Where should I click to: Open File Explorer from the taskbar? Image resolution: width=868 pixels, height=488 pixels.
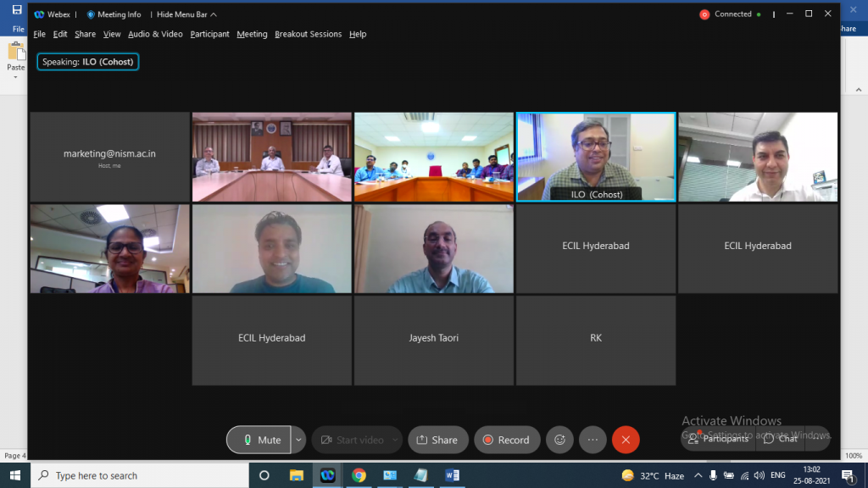296,475
